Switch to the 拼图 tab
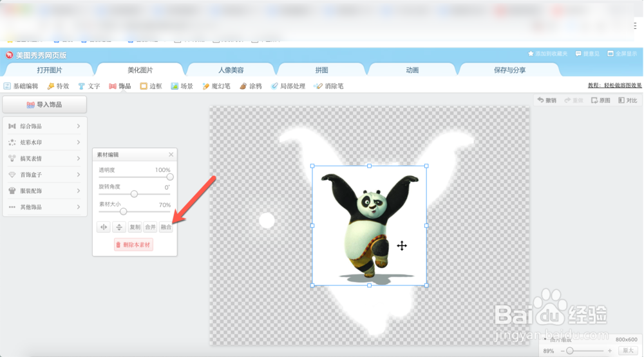This screenshot has width=644, height=357. click(321, 70)
